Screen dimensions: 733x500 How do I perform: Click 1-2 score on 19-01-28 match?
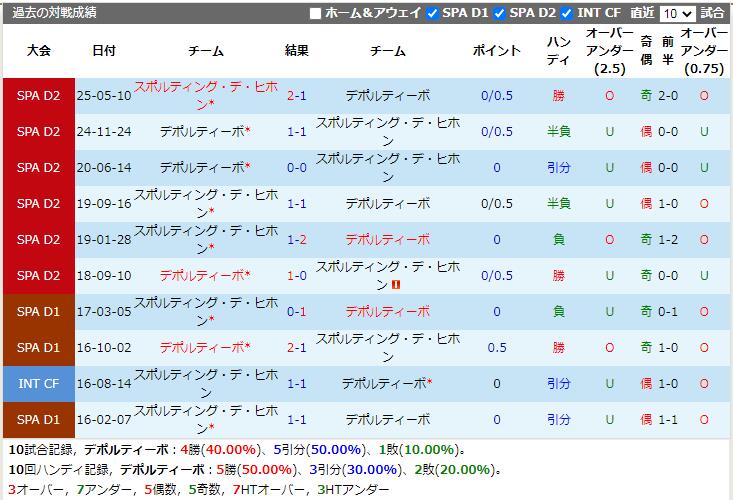tap(297, 240)
